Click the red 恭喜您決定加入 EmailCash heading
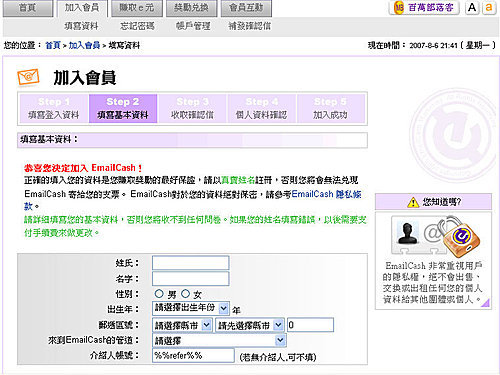500x375 pixels. coord(83,168)
